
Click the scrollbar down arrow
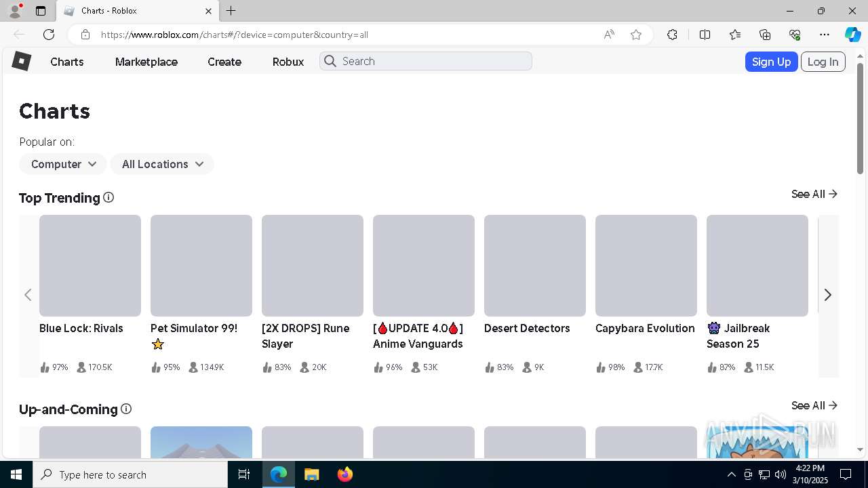tap(861, 449)
